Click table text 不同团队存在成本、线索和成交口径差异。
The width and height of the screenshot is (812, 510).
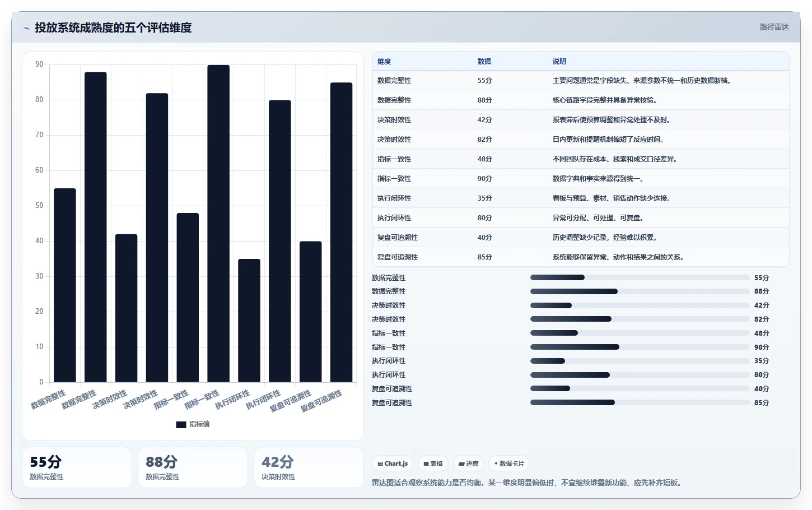(x=615, y=159)
